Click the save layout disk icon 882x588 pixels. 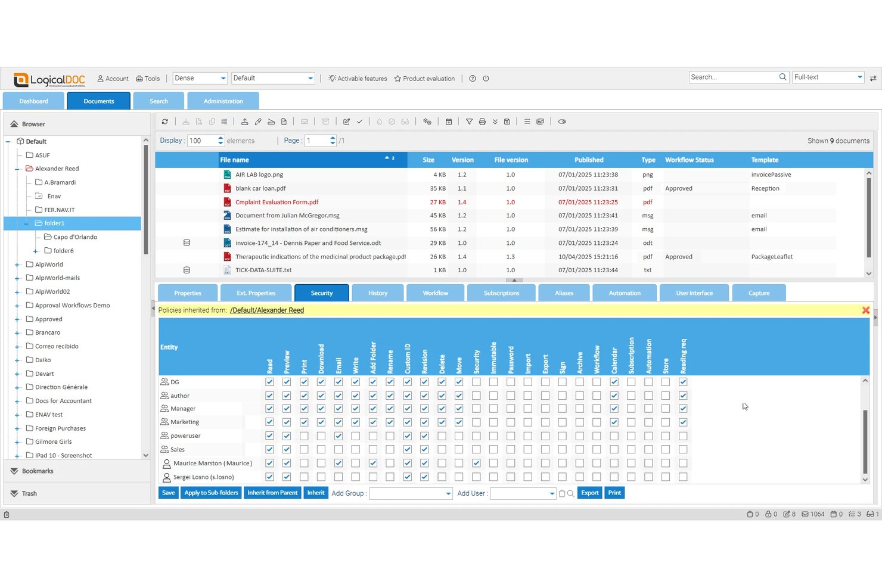click(x=507, y=122)
